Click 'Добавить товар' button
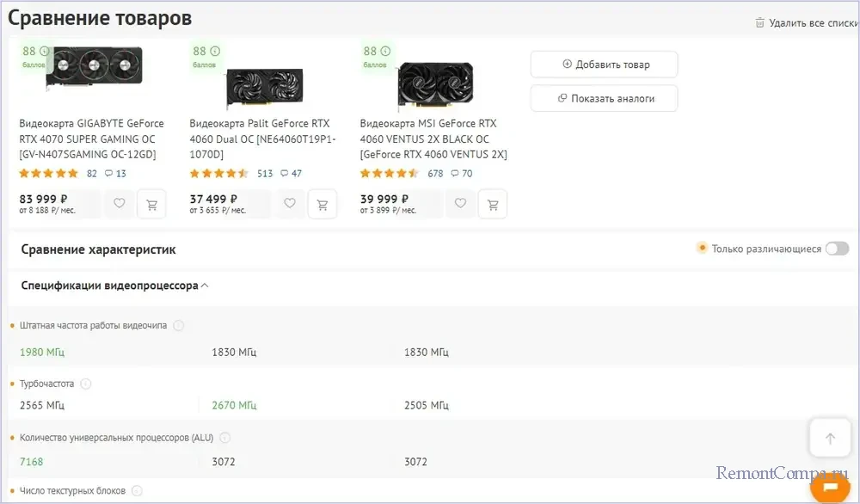 (604, 65)
